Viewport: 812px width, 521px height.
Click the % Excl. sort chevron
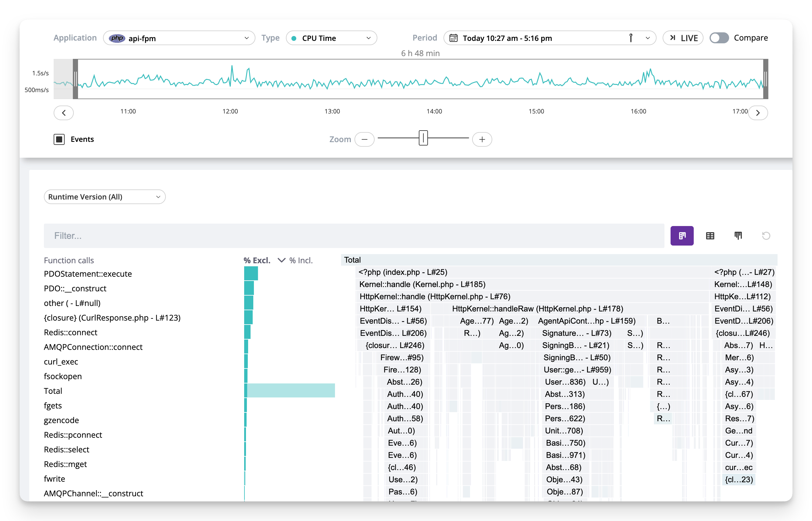281,260
